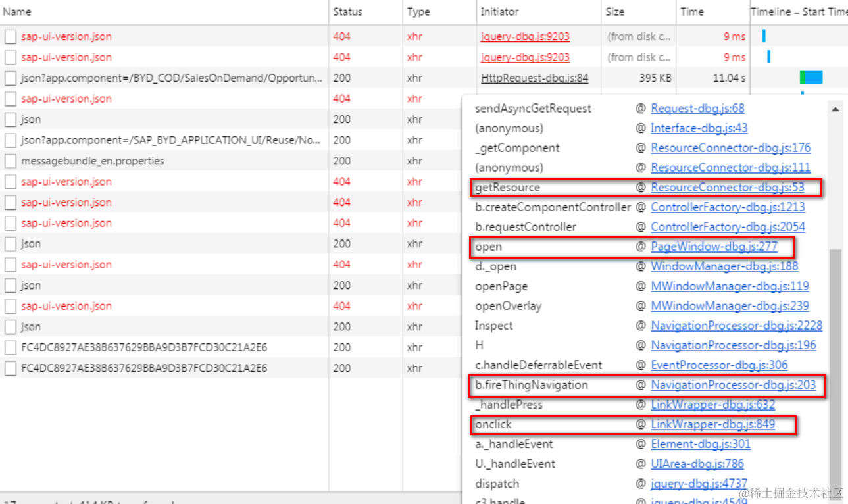Select the messagebundle_en.properties request

click(93, 161)
